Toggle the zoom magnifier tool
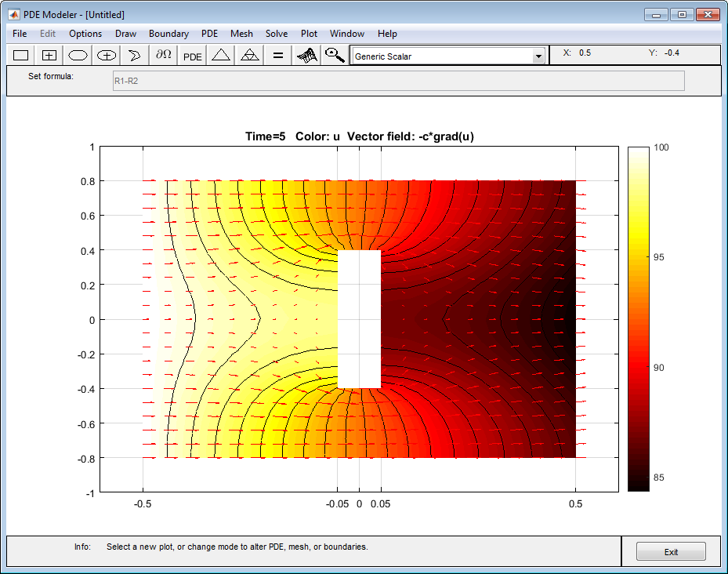The width and height of the screenshot is (728, 574). point(335,56)
